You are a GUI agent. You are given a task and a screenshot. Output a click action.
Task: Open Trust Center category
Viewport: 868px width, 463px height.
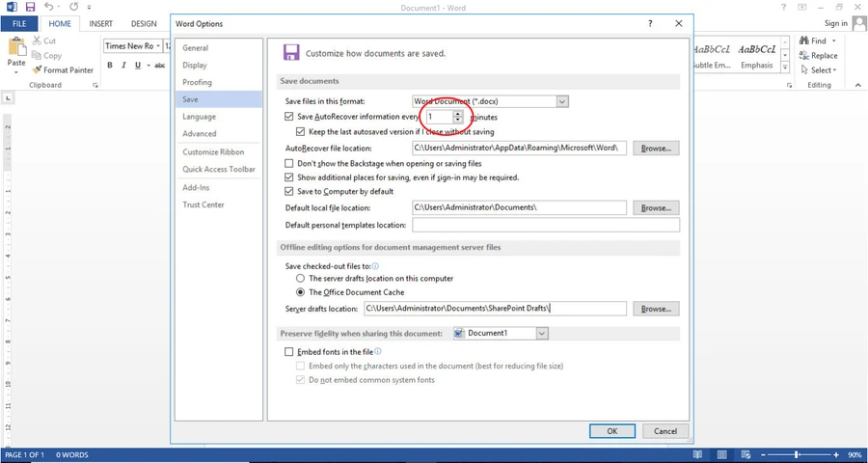(x=219, y=204)
